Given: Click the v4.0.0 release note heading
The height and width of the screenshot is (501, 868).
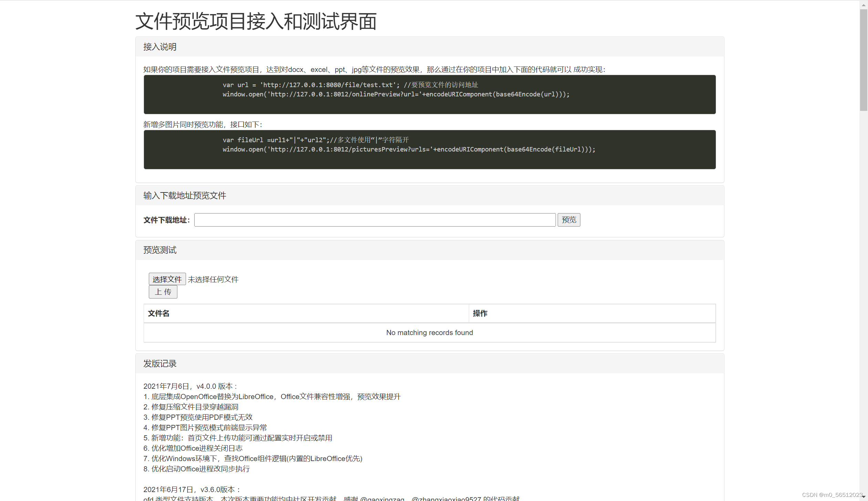Looking at the screenshot, I should point(190,386).
